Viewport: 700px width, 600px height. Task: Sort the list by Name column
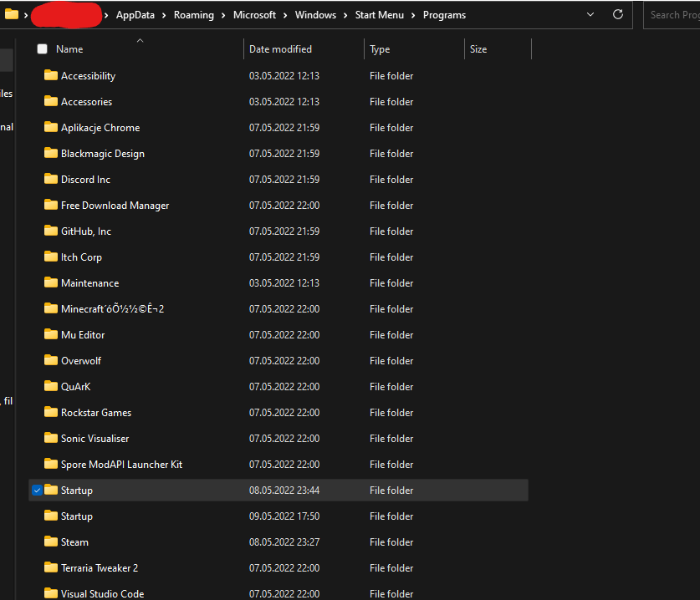point(69,49)
